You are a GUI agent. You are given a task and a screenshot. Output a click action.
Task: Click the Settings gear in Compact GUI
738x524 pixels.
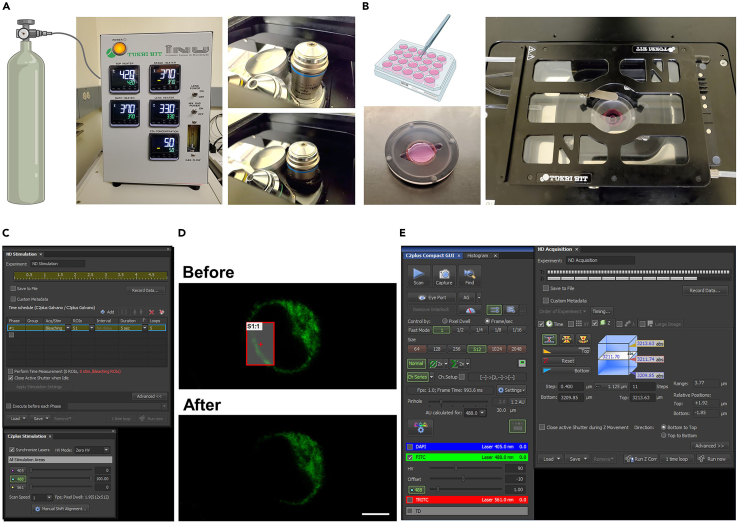point(509,389)
